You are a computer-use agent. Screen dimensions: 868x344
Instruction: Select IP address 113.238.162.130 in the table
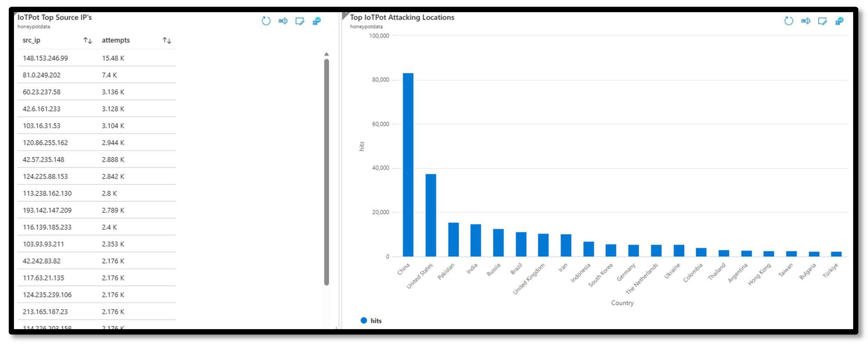[x=47, y=193]
